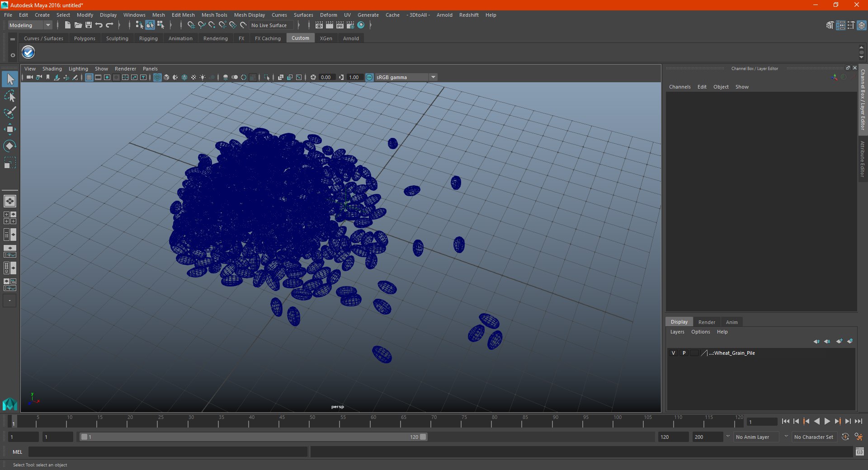Toggle snap to grids

(x=191, y=25)
